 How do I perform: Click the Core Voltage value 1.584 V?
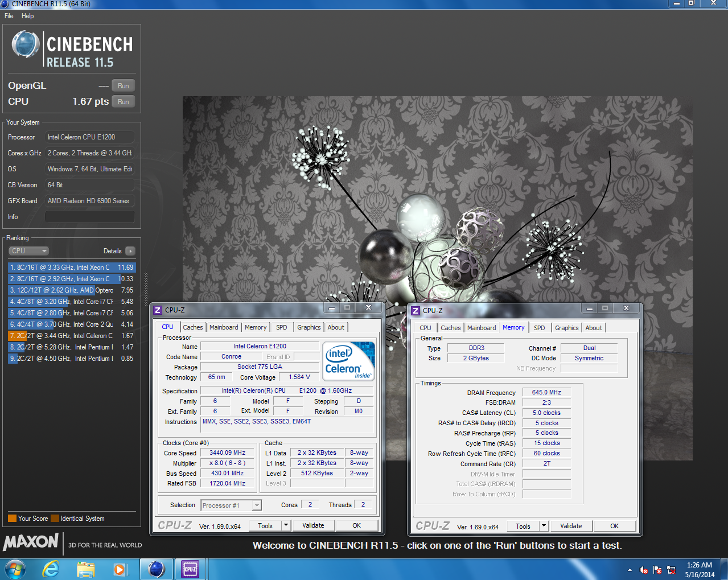click(x=299, y=377)
